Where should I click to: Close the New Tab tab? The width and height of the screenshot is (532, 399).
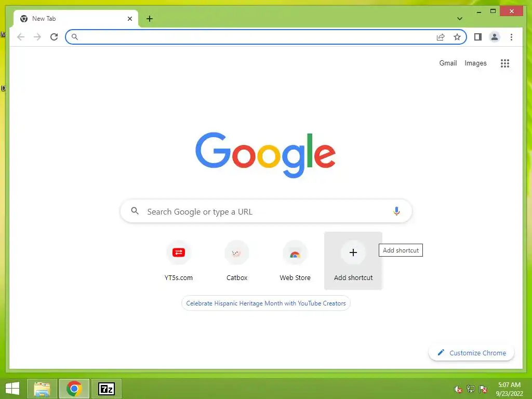click(129, 19)
